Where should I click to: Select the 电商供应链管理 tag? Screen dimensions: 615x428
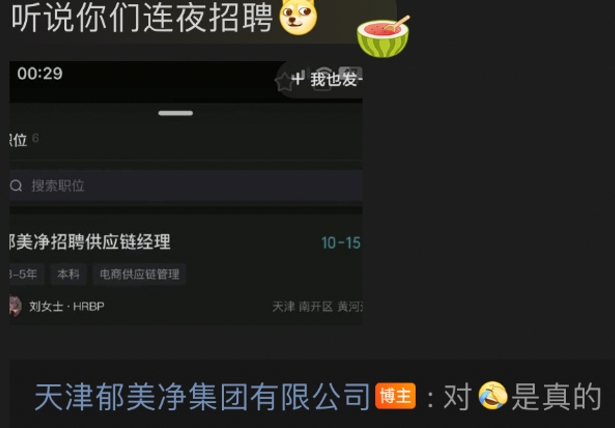(x=139, y=274)
